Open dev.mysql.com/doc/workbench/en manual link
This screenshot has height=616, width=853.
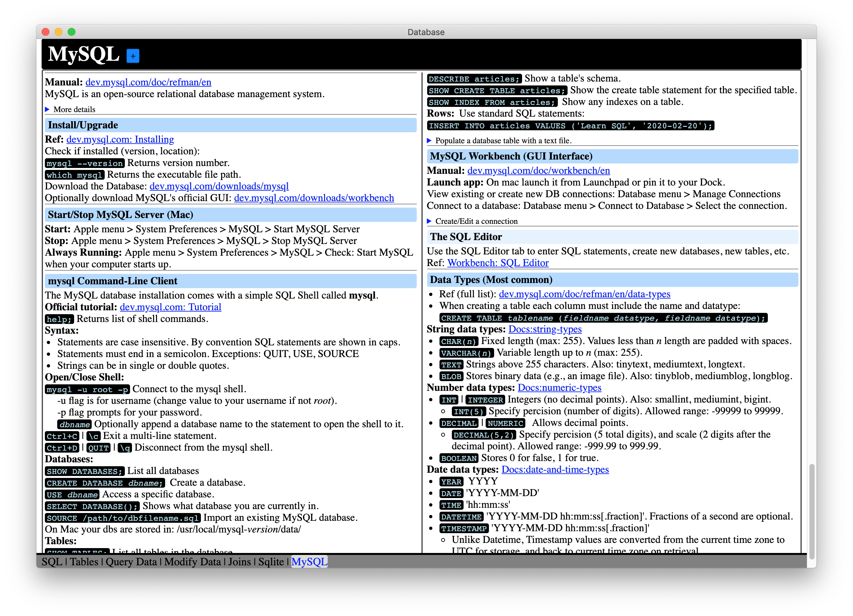point(538,170)
